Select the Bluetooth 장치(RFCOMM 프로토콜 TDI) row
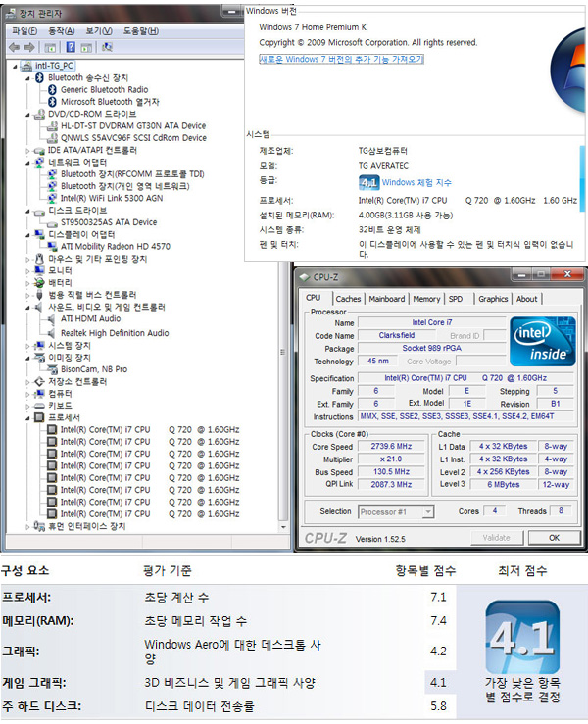This screenshot has width=588, height=724. pyautogui.click(x=132, y=174)
